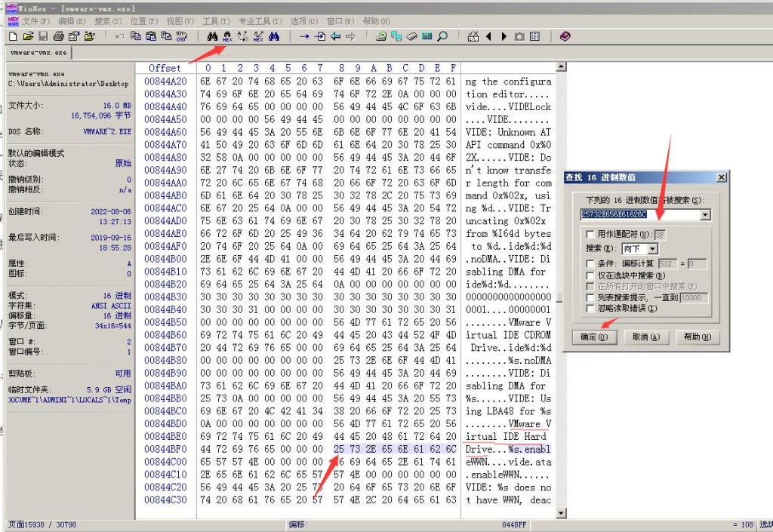This screenshot has width=773, height=532.
Task: Click the go-back blue arrow icon
Action: 335,35
